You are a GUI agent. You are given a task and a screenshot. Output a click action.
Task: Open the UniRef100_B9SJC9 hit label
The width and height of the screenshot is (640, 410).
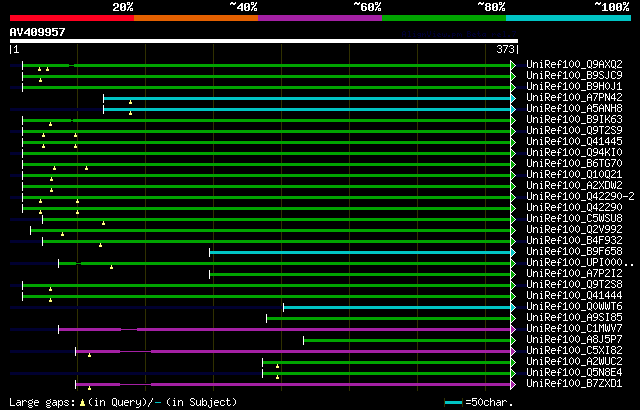(x=574, y=75)
